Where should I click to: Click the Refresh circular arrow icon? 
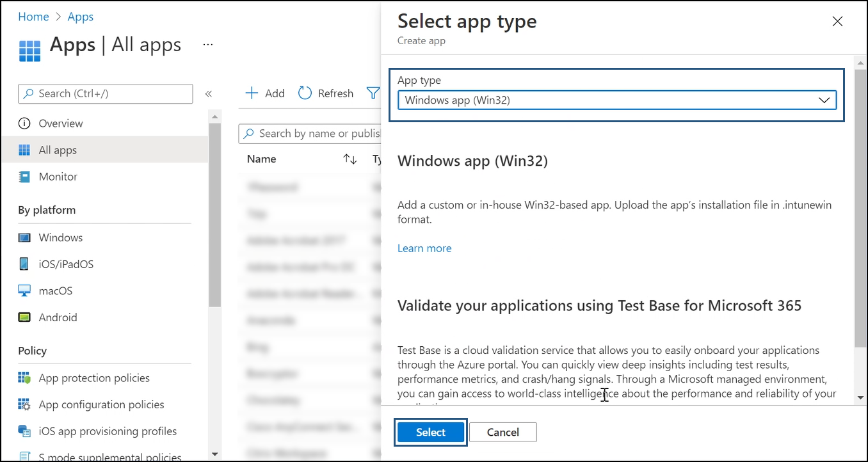305,93
